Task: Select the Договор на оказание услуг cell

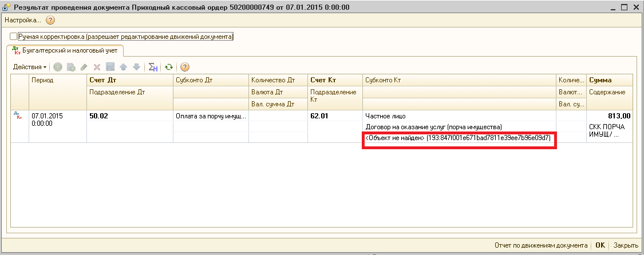Action: pos(460,127)
